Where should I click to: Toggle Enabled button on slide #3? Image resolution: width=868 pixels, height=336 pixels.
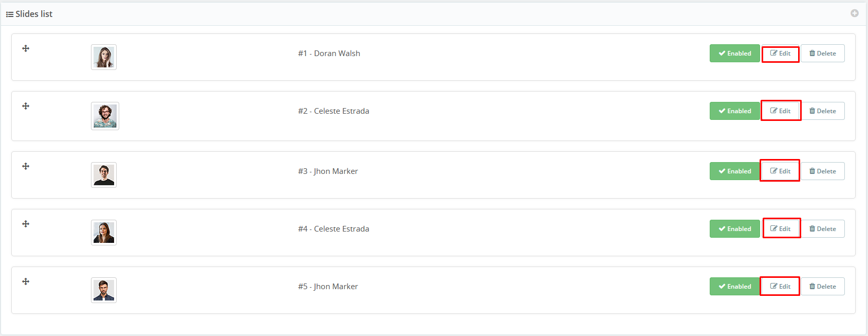click(x=734, y=171)
